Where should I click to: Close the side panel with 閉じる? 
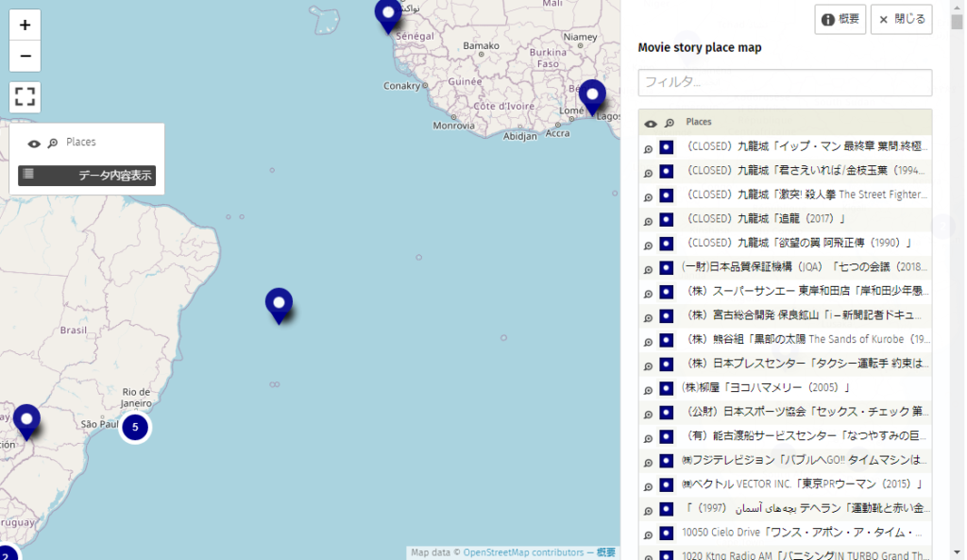pyautogui.click(x=901, y=19)
